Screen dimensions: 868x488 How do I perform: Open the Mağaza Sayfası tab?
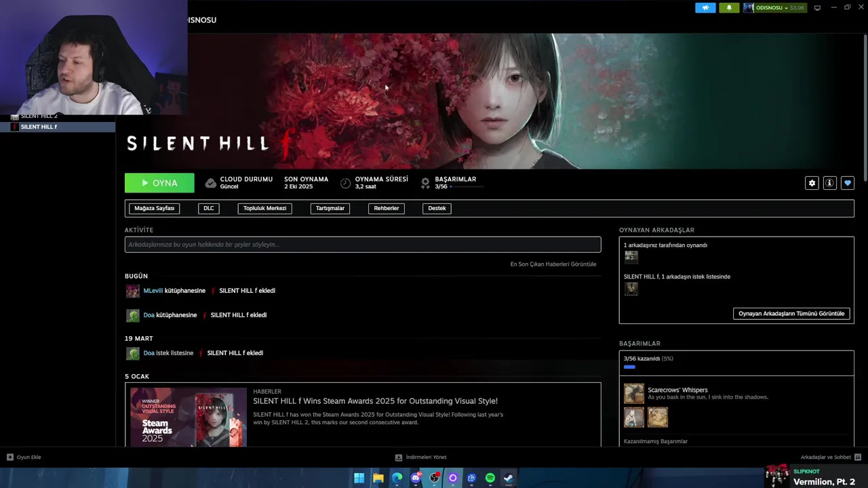tap(154, 208)
